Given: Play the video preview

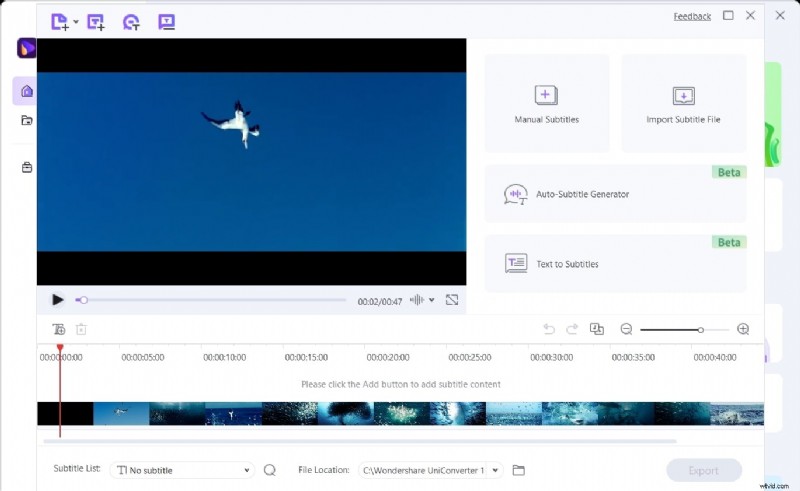Looking at the screenshot, I should click(x=58, y=300).
